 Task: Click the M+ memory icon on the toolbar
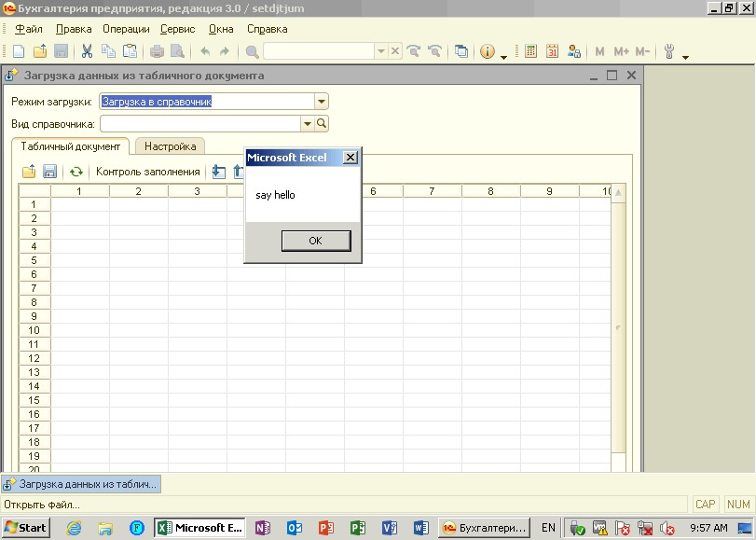pyautogui.click(x=620, y=52)
